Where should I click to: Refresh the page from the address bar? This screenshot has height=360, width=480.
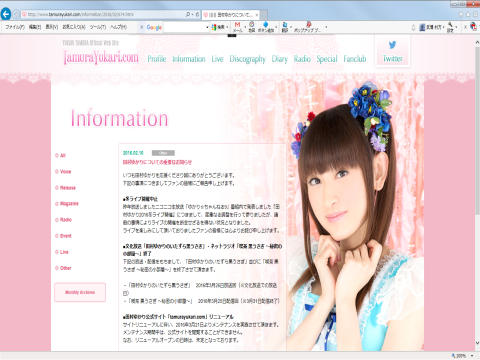pyautogui.click(x=197, y=15)
